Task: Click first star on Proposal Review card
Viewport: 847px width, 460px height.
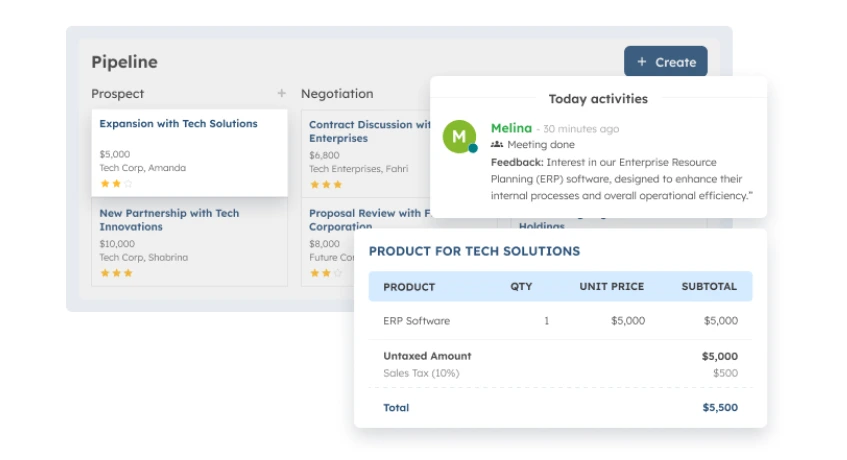Action: pos(314,273)
